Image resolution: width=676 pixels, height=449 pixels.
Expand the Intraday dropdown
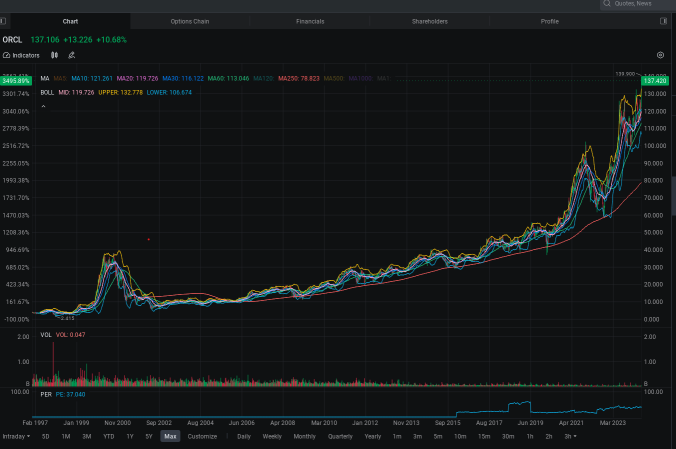point(16,436)
